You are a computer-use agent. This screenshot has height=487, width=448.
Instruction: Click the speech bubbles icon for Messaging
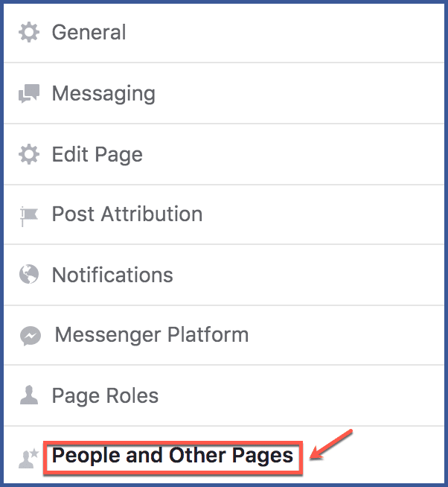coord(29,94)
